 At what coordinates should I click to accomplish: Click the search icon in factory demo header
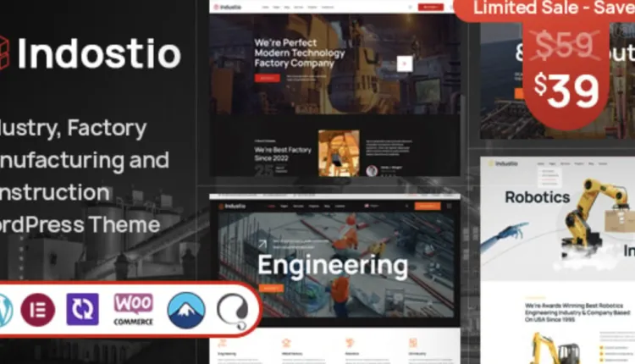tap(410, 7)
